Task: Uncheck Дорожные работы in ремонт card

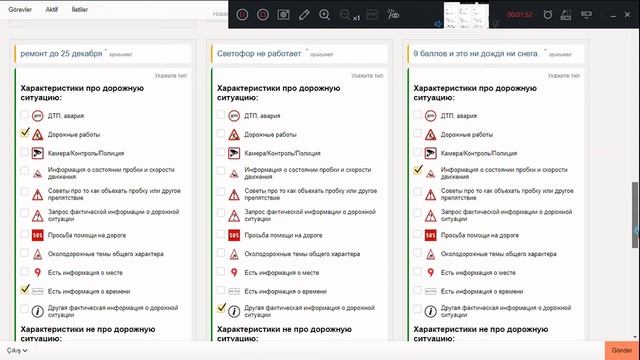Action: [24, 133]
